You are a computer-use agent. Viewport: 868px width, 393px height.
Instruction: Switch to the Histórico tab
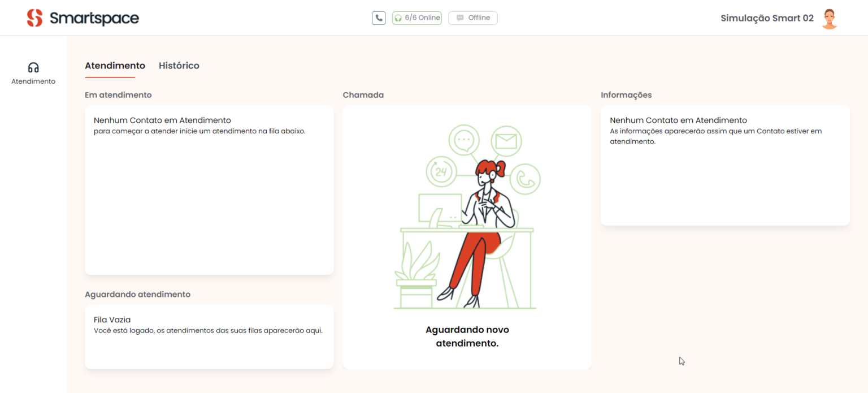179,66
